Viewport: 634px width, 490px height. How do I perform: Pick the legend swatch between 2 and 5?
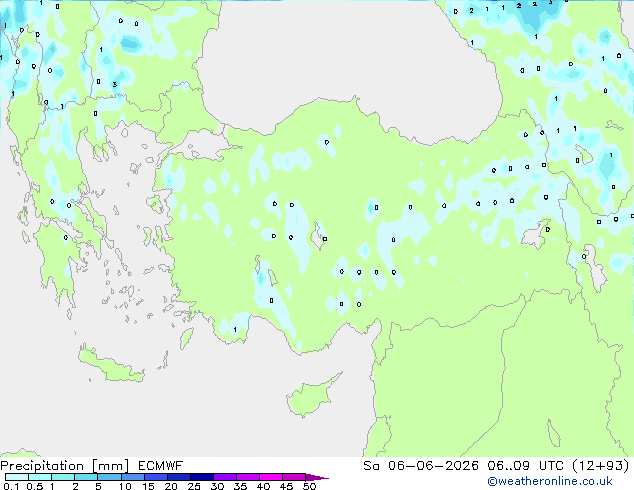(86, 477)
